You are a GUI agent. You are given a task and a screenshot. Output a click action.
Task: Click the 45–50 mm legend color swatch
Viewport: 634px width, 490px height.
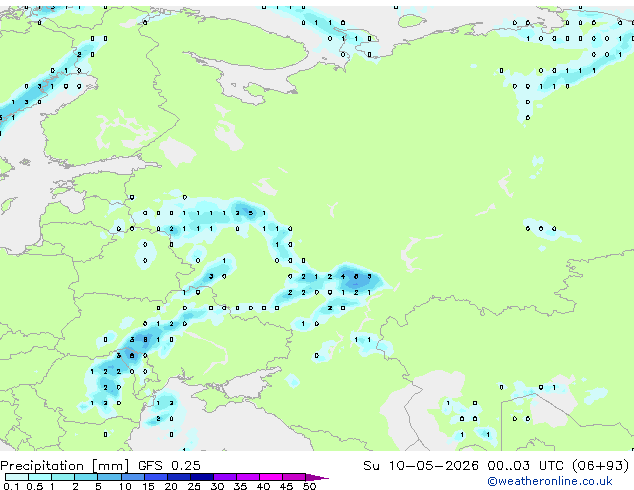point(294,477)
